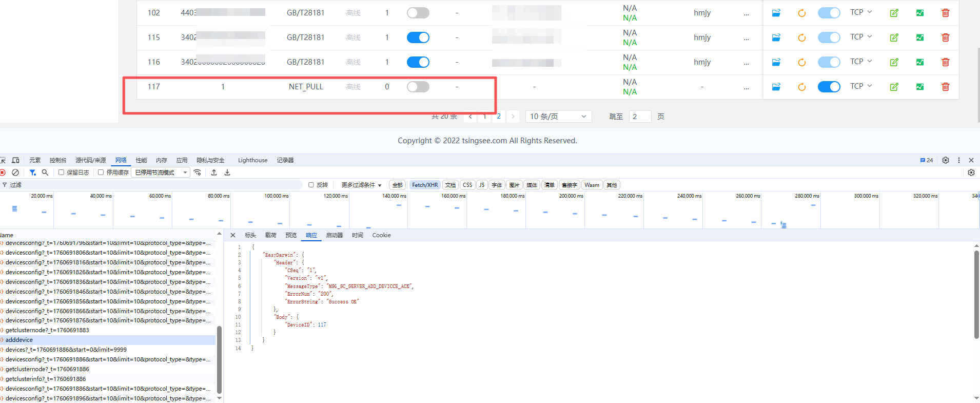Turn off the enable switch for device 115

tap(418, 37)
